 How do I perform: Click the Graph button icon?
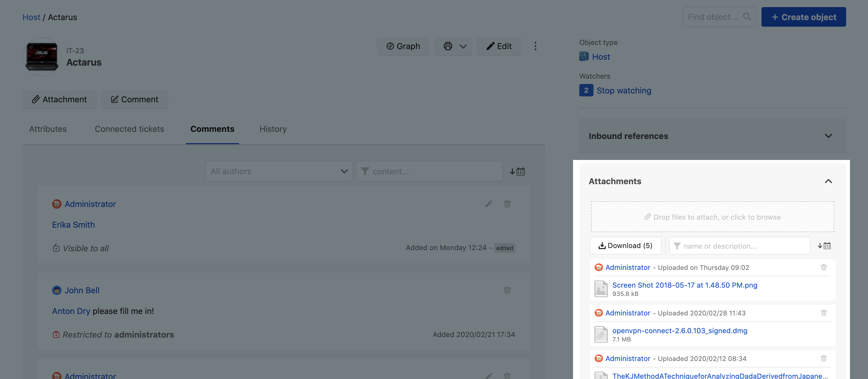pyautogui.click(x=390, y=46)
